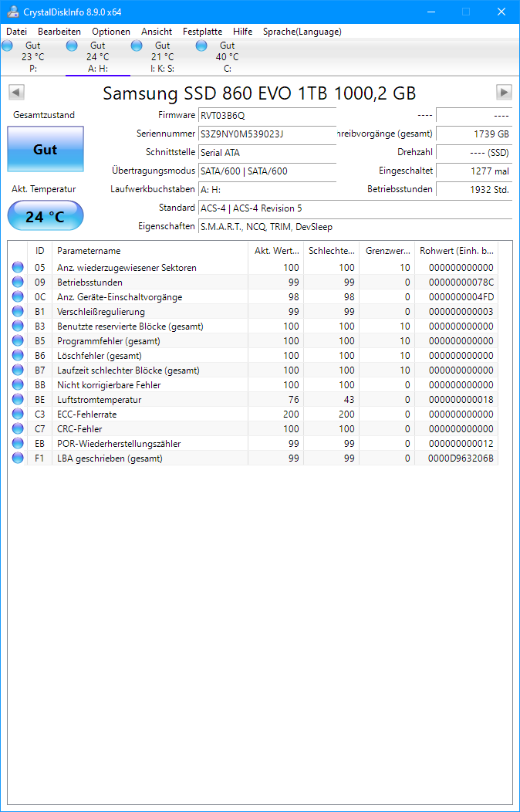
Task: Click status orb for Verschleißregulierung row
Action: (18, 311)
